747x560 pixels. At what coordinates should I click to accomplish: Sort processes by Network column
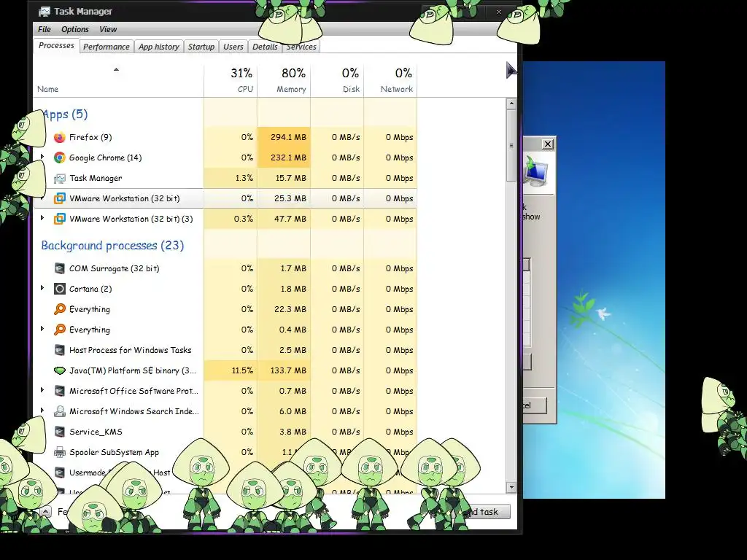click(391, 80)
